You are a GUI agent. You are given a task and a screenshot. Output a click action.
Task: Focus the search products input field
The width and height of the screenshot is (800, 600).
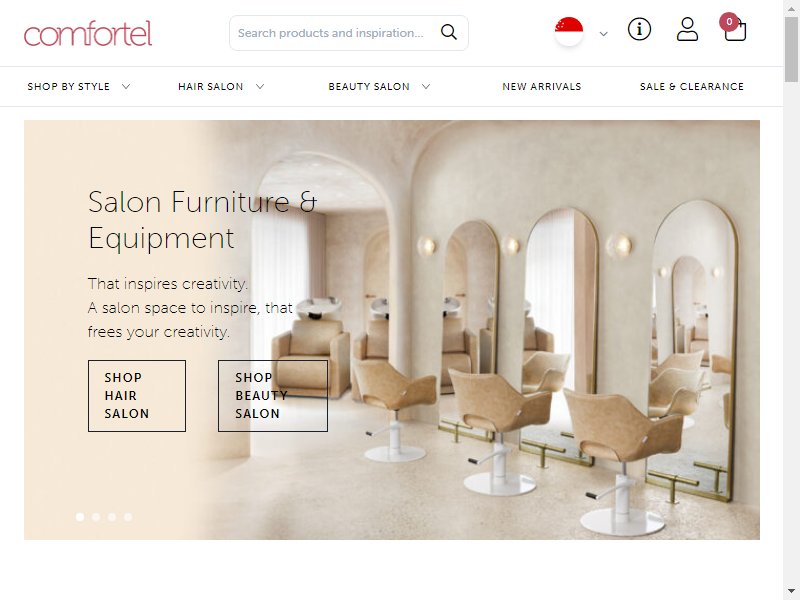point(334,33)
